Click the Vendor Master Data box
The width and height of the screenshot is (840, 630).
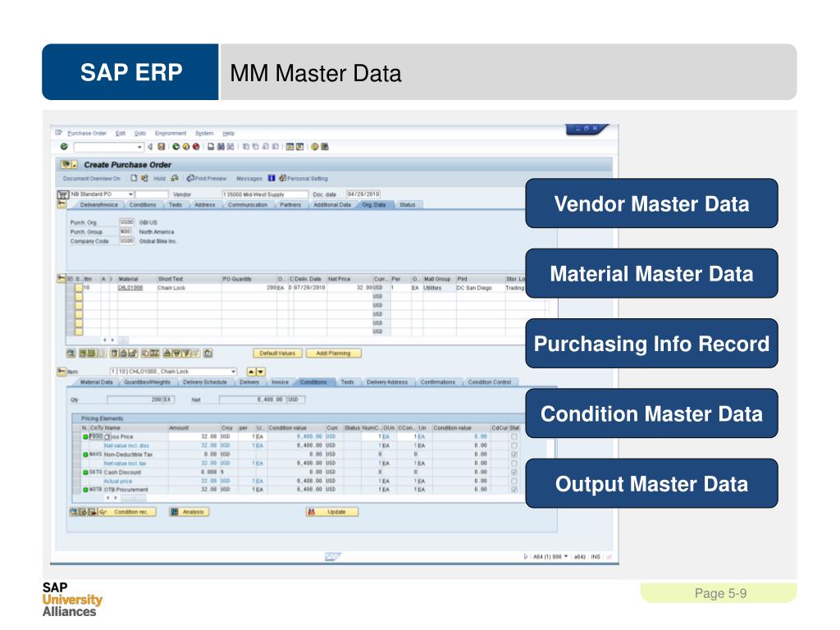point(651,203)
